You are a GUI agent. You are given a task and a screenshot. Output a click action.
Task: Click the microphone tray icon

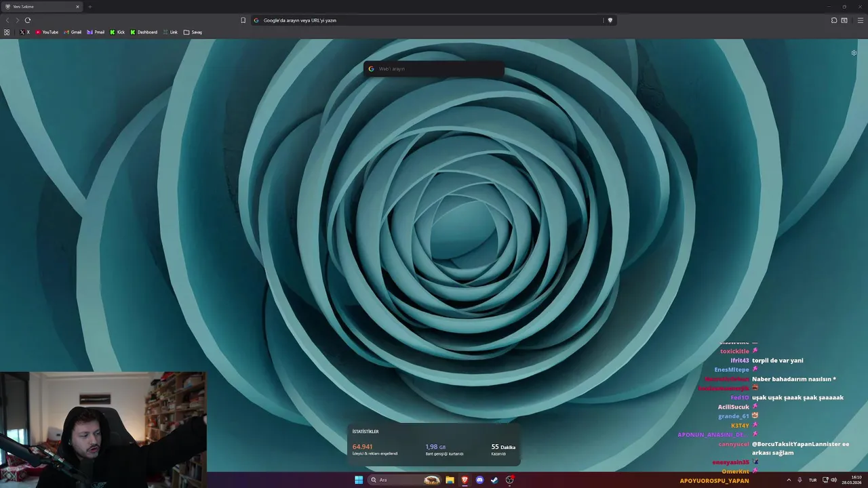point(800,480)
